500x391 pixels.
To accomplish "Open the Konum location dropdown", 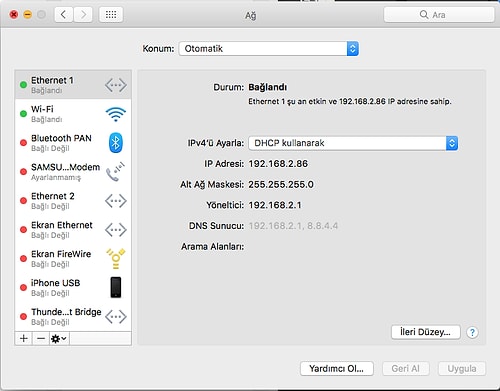I will pos(269,49).
